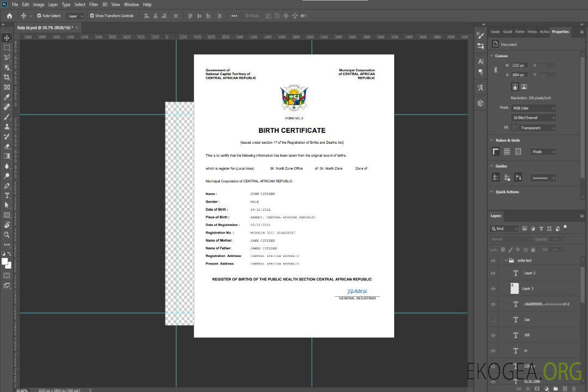Collapse the Canvas section
Image resolution: width=588 pixels, height=392 pixels.
coord(492,56)
